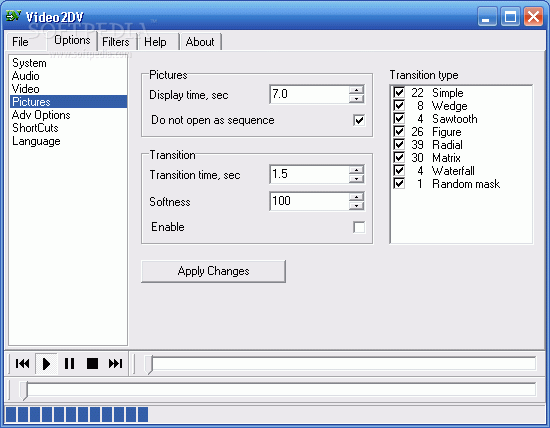This screenshot has height=428, width=550.
Task: Uncheck the Sawtooth transition type
Action: 399,119
